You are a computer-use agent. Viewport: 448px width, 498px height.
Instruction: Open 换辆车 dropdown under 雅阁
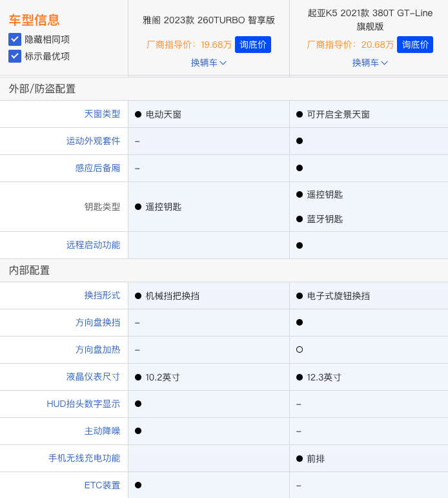(x=209, y=63)
